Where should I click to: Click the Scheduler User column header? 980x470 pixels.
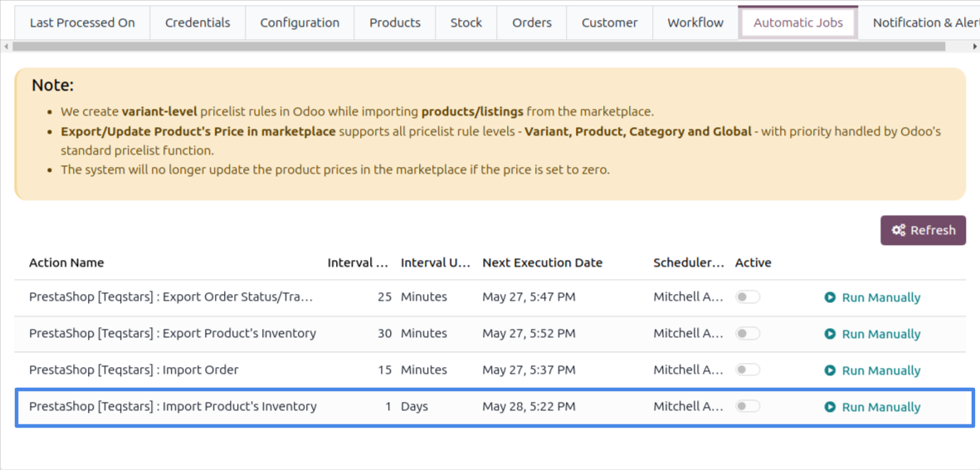[x=689, y=263]
